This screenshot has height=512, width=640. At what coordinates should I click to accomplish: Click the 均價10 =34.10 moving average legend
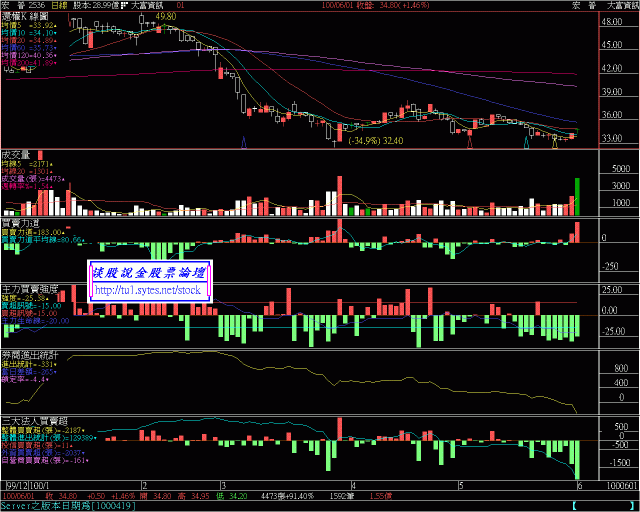pyautogui.click(x=29, y=33)
